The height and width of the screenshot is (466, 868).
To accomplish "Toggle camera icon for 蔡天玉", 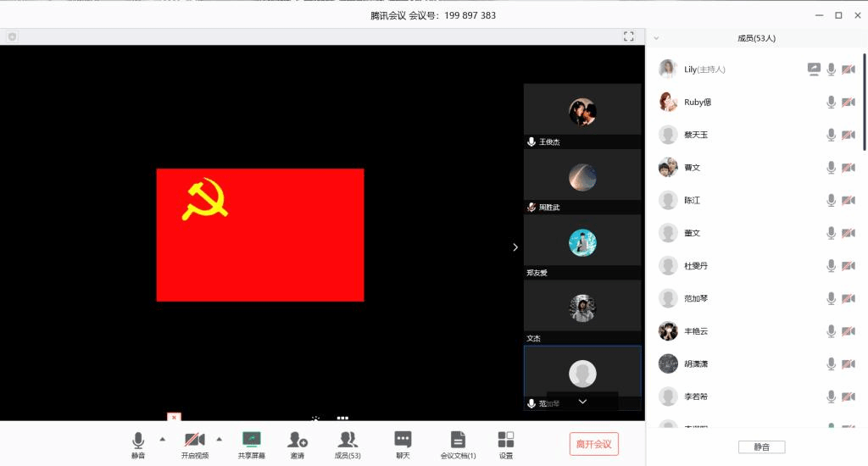I will tap(848, 135).
